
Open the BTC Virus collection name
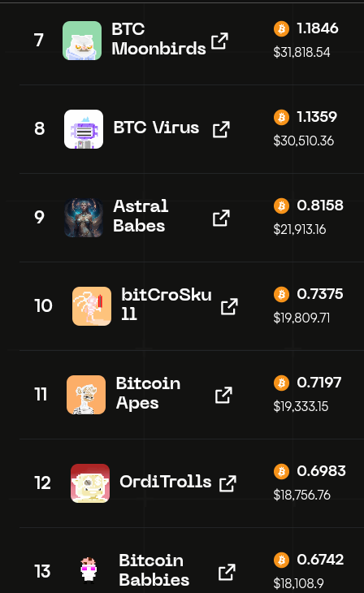point(156,128)
